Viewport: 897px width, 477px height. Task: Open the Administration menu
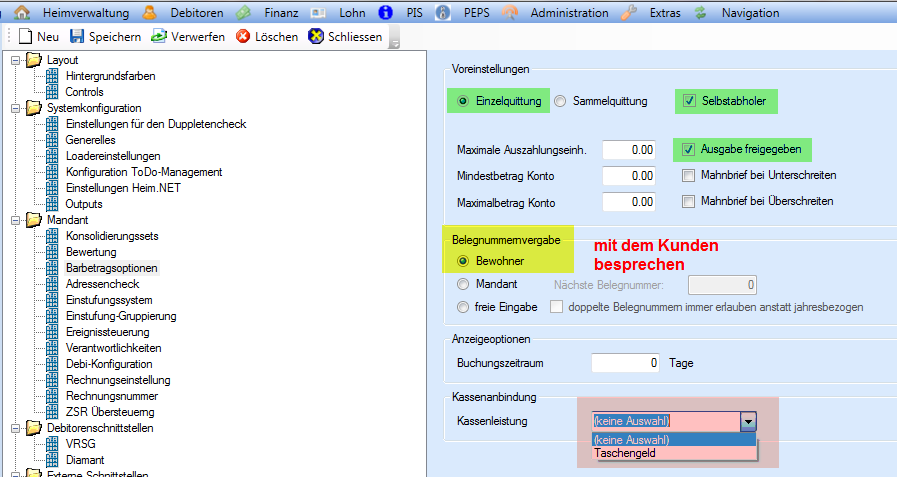tap(569, 13)
